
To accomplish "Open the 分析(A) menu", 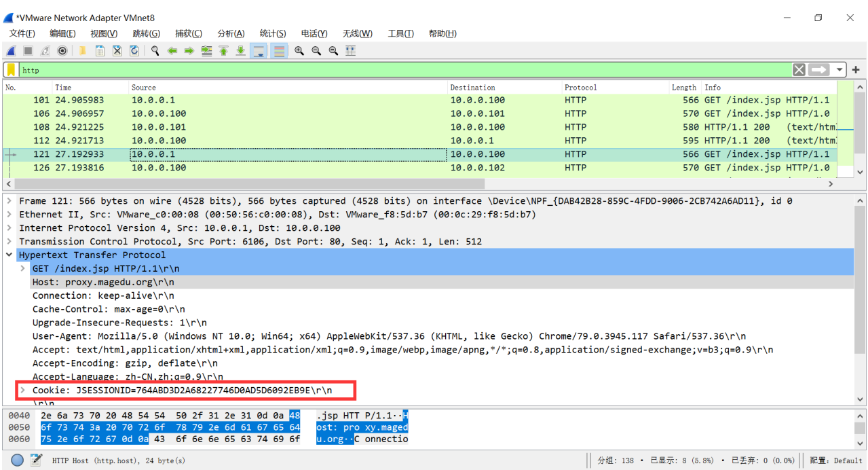I will click(x=231, y=33).
